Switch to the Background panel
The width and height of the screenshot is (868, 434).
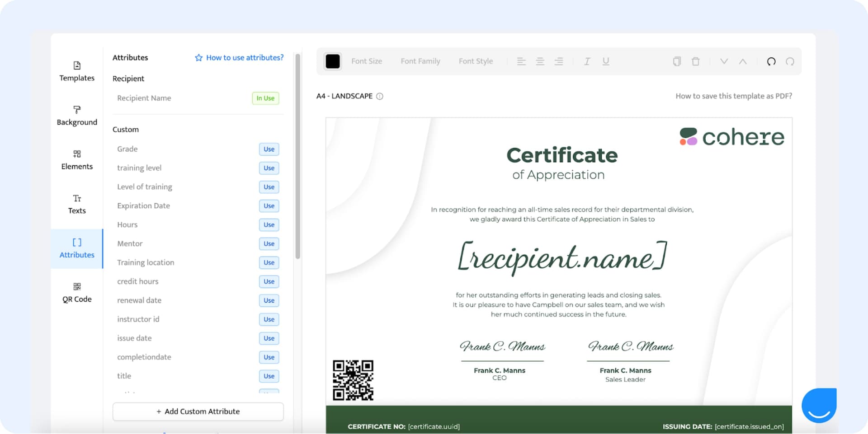(77, 116)
